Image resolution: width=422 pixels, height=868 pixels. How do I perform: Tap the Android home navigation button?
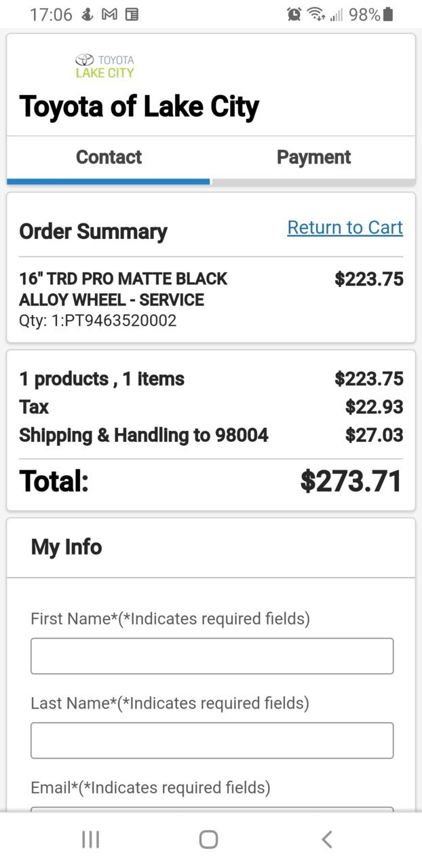point(209,839)
